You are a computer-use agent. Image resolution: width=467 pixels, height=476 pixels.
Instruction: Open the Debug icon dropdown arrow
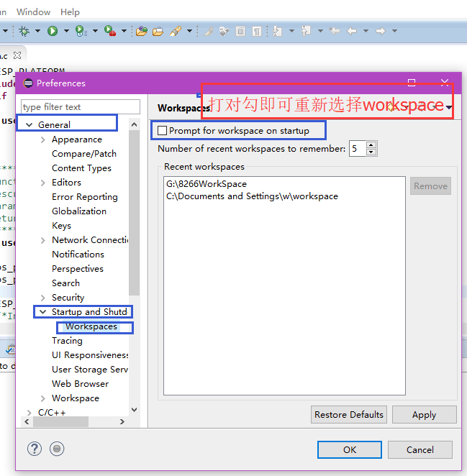[37, 31]
